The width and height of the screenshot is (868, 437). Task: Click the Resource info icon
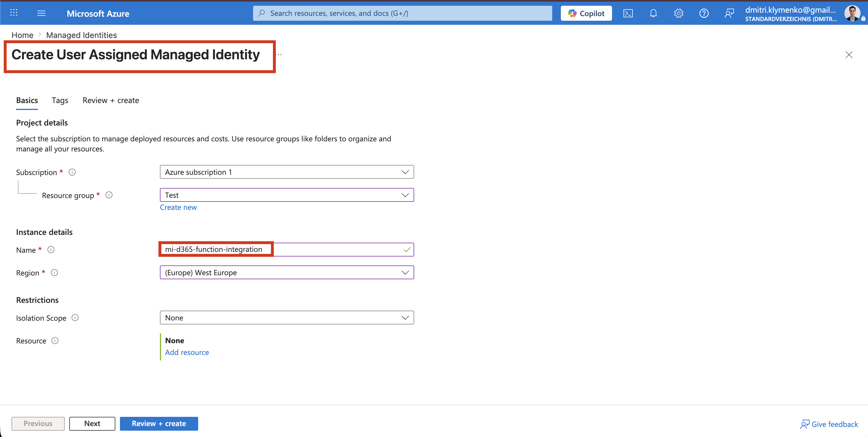point(55,341)
